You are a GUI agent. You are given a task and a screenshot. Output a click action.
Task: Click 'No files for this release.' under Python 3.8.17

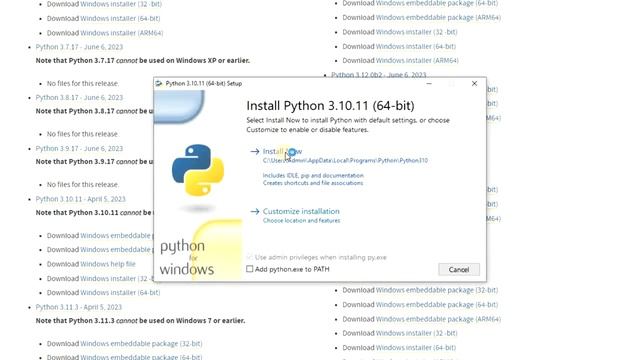(x=83, y=134)
